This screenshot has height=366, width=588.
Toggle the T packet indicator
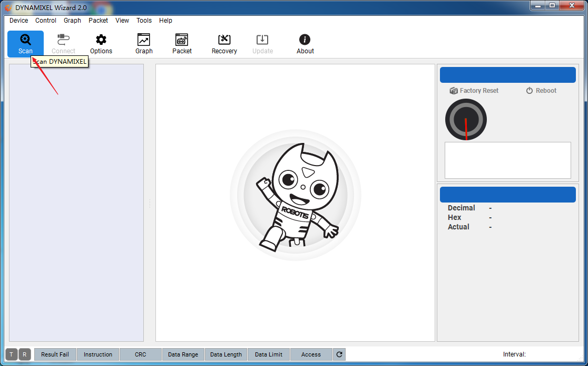click(x=12, y=354)
